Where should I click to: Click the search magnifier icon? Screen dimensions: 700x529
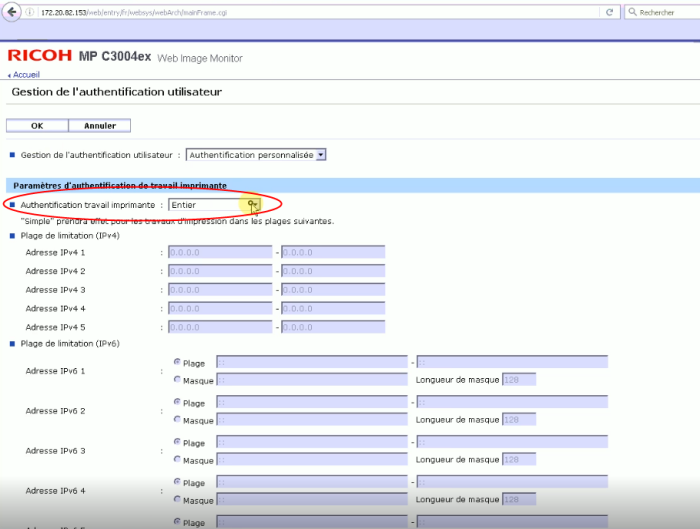pos(631,12)
